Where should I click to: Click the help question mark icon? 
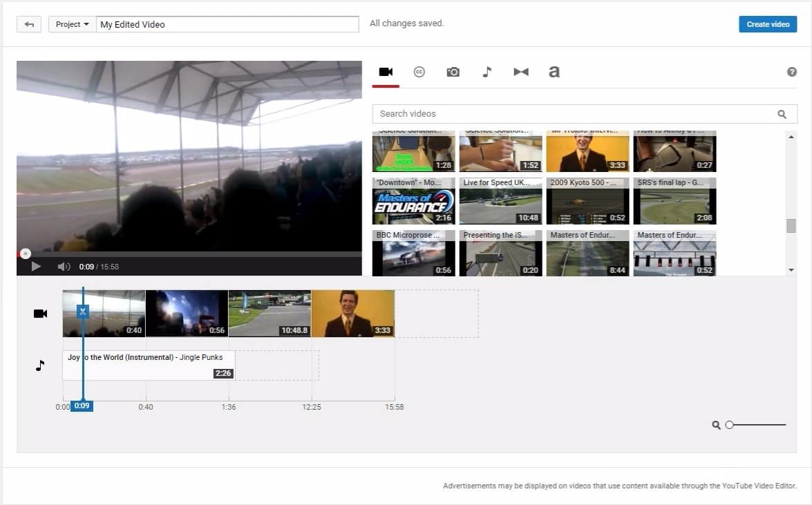(792, 72)
